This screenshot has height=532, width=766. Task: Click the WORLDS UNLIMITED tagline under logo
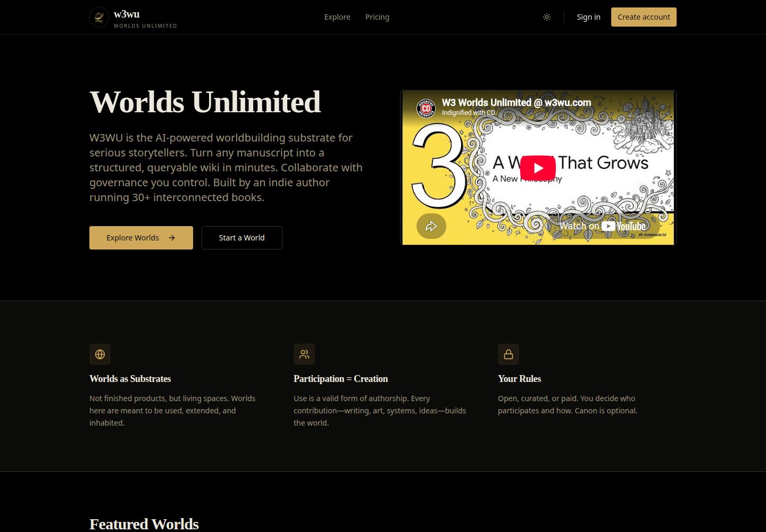[x=145, y=26]
